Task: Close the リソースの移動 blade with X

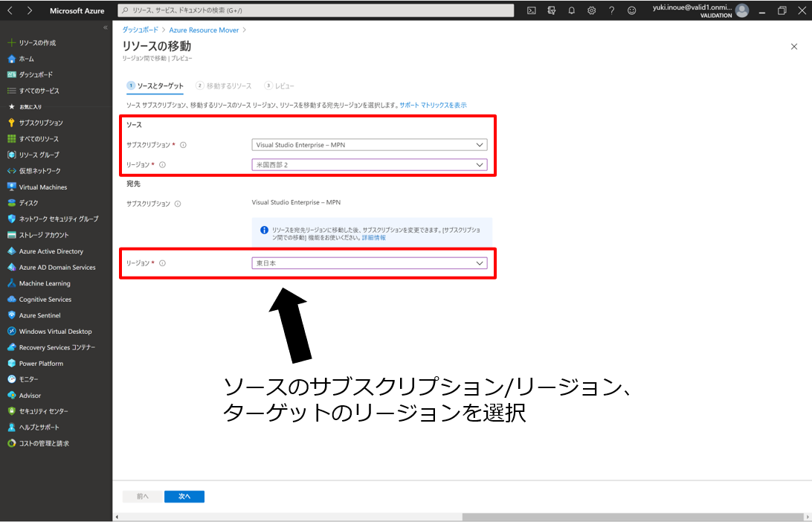Action: click(794, 47)
